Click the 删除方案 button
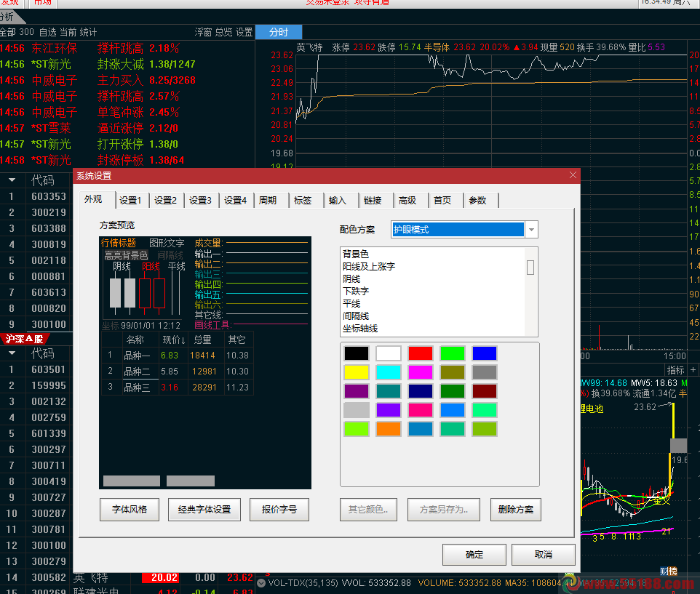 coord(516,510)
